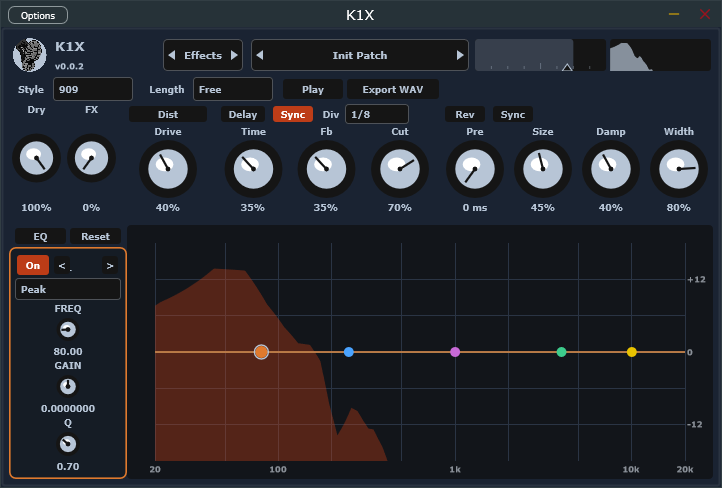Click the reverb Size knob
This screenshot has width=722, height=488.
543,169
